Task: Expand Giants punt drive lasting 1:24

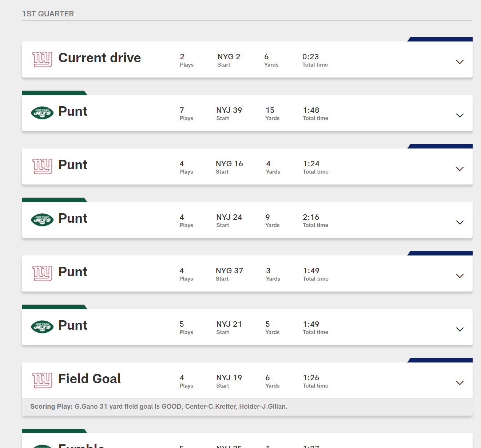Action: 460,169
